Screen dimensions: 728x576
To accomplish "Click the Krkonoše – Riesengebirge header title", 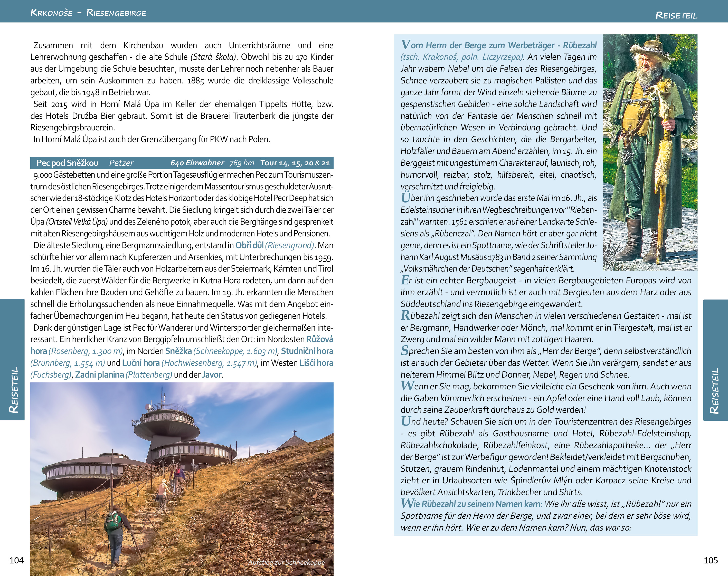I will [x=88, y=13].
